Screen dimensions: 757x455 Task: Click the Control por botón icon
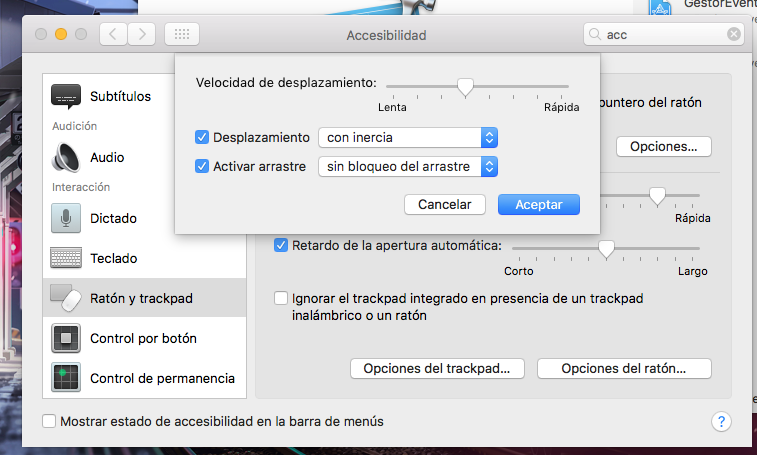click(x=66, y=338)
